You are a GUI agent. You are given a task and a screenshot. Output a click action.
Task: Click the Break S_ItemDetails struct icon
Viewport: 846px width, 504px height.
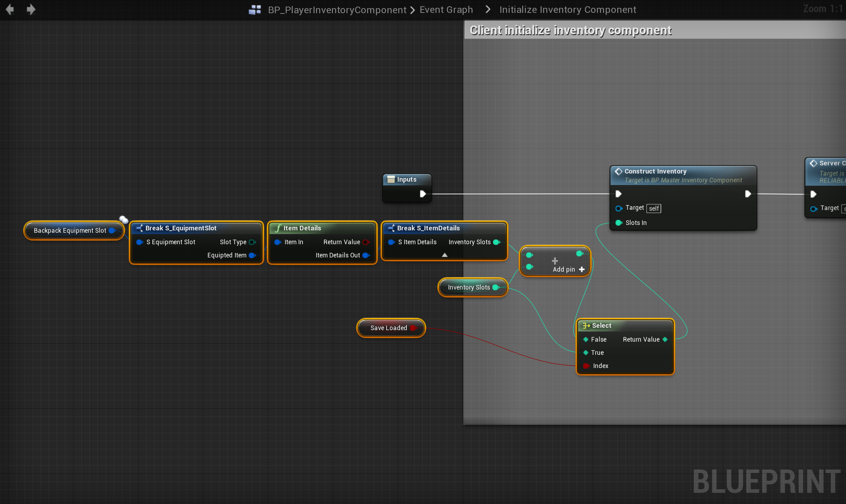(x=391, y=228)
